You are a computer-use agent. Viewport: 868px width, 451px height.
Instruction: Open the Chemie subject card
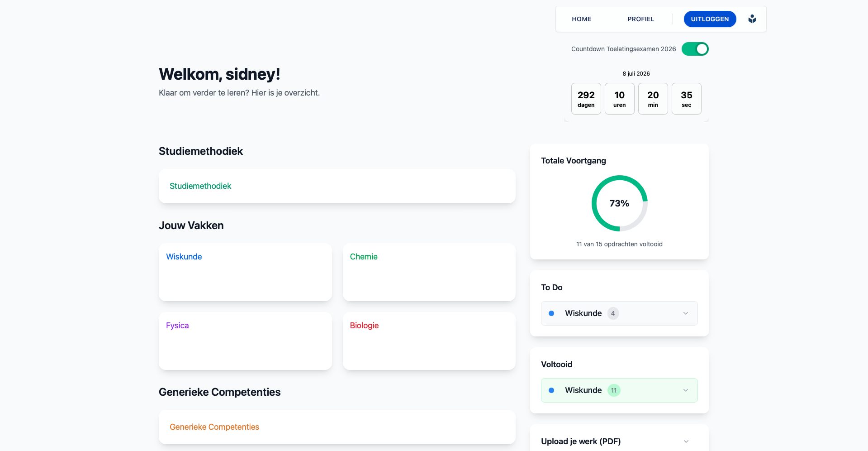tap(429, 272)
